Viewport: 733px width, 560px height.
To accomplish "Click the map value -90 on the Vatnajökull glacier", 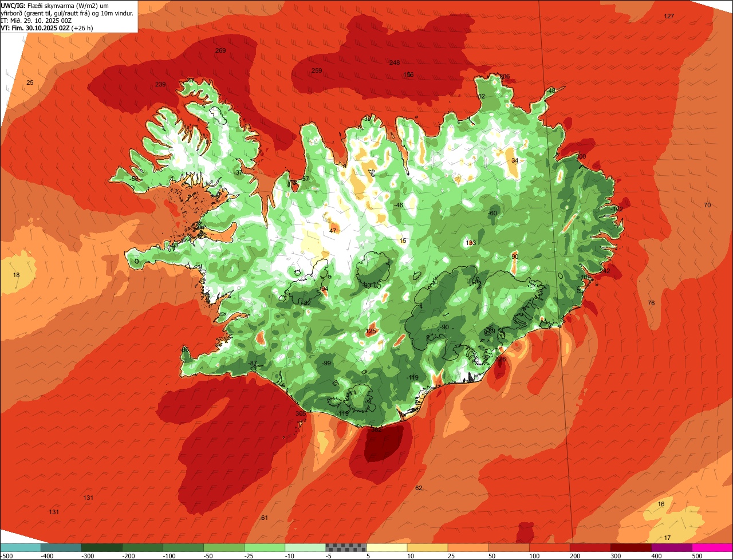I will 444,327.
